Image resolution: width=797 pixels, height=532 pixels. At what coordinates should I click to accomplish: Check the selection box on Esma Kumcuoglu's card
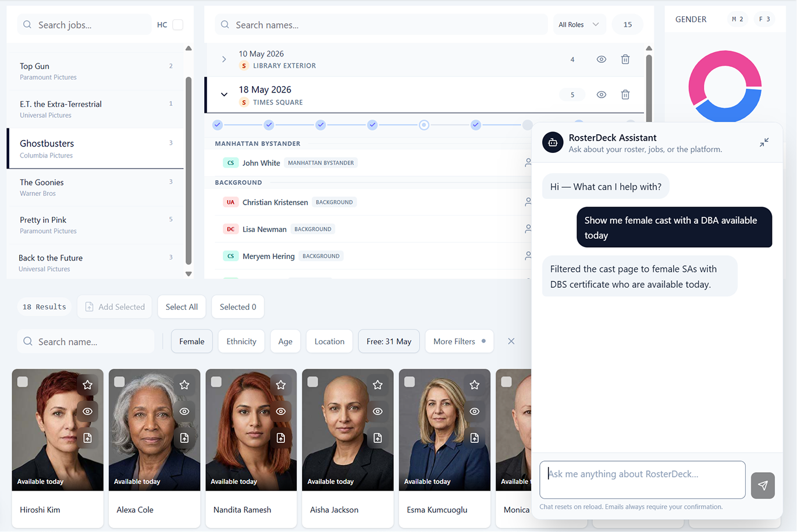pyautogui.click(x=410, y=382)
